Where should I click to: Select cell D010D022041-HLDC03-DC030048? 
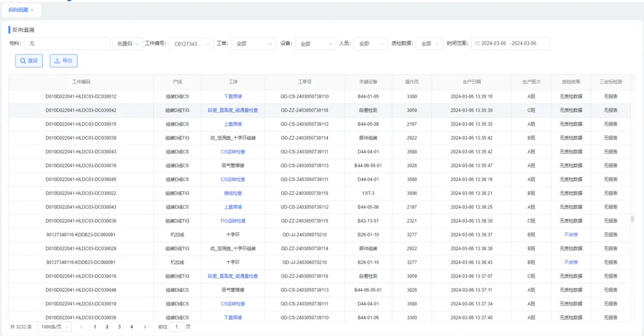[x=81, y=290]
